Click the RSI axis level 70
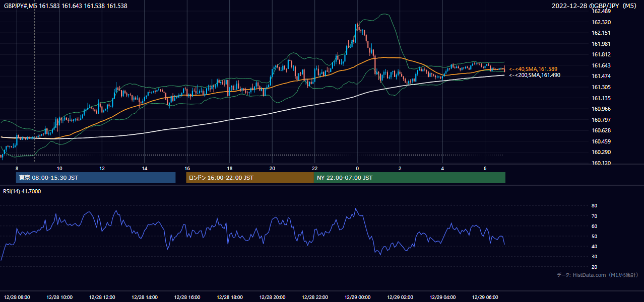The width and height of the screenshot is (644, 302). coord(594,216)
